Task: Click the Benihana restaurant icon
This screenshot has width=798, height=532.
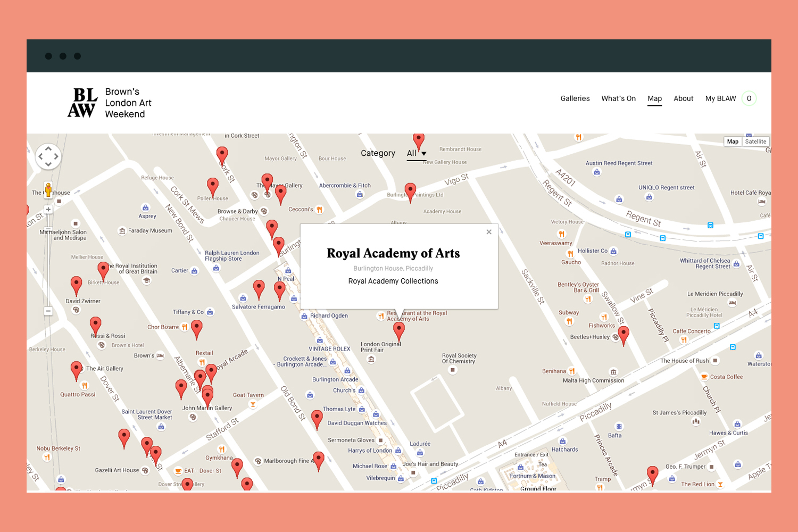Action: [x=572, y=371]
